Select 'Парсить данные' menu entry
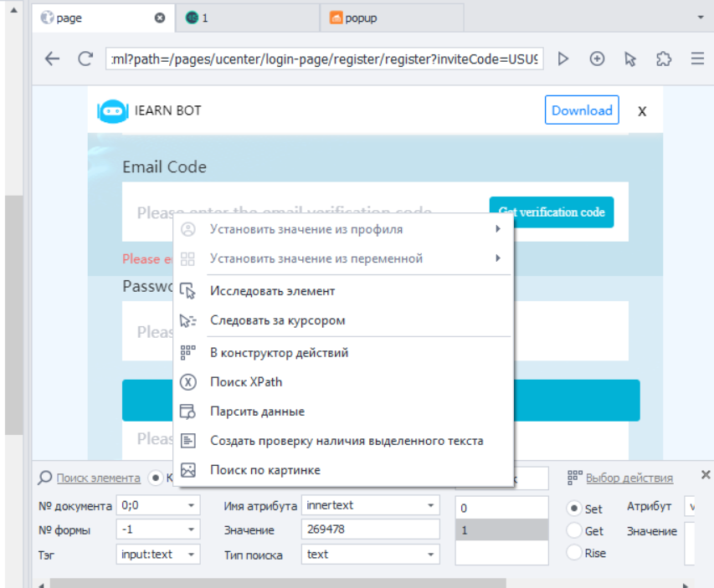 (x=344, y=412)
